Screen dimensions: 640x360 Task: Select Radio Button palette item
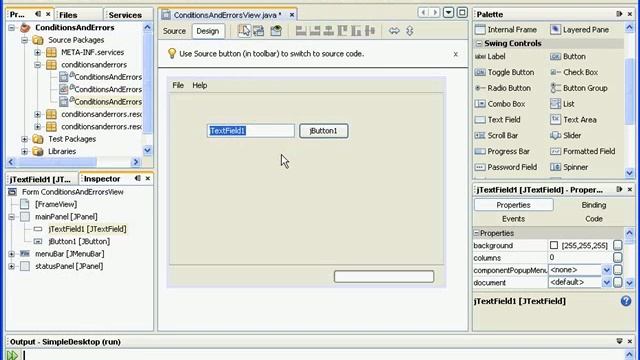point(503,88)
